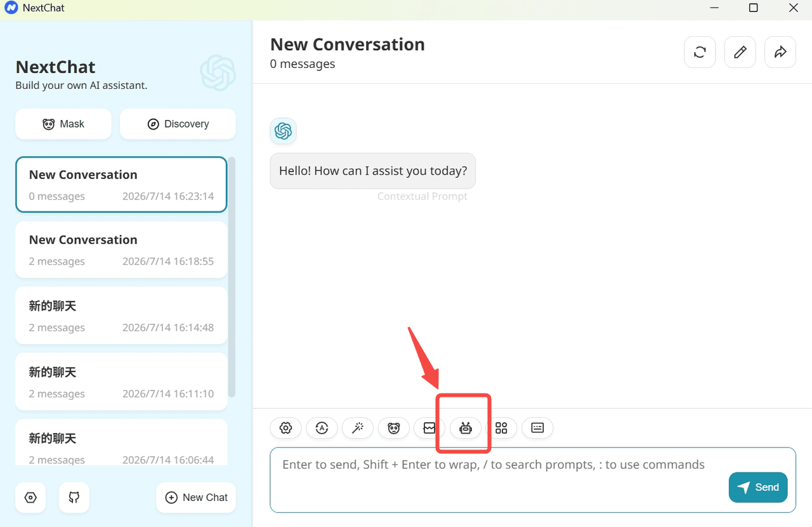Send the message with Send button
Screen dimensions: 812x527
click(x=758, y=487)
